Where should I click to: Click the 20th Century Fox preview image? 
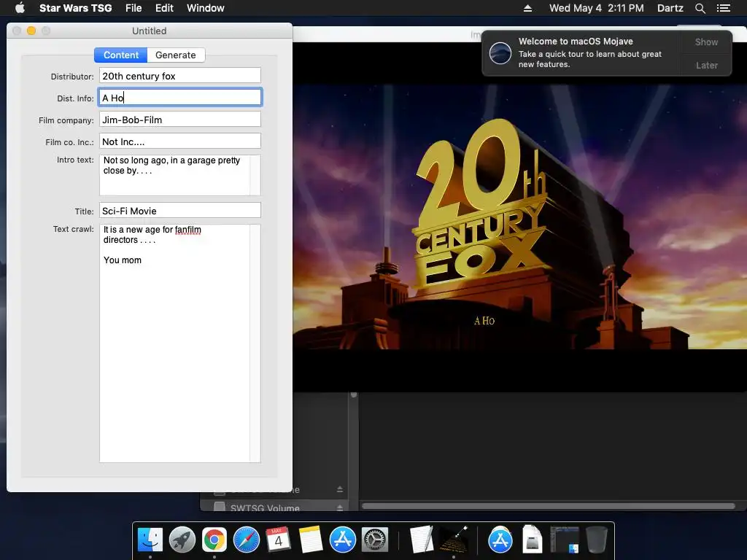point(519,217)
